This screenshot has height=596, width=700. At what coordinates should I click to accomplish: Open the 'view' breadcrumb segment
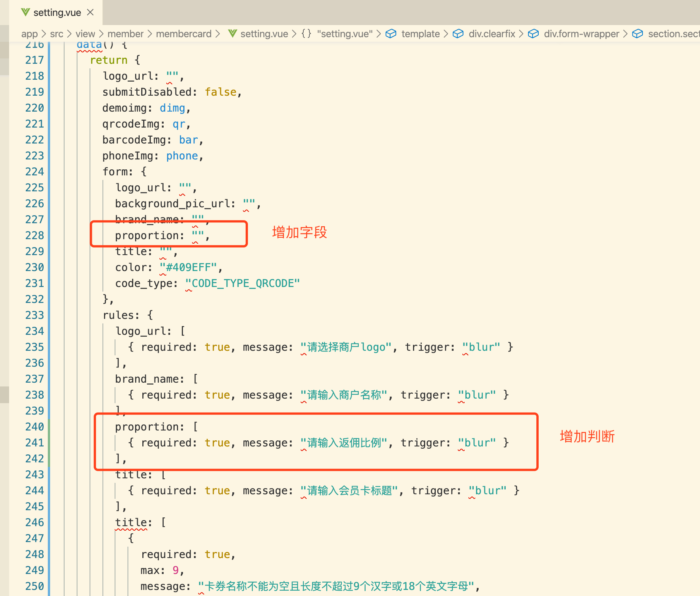pyautogui.click(x=85, y=34)
